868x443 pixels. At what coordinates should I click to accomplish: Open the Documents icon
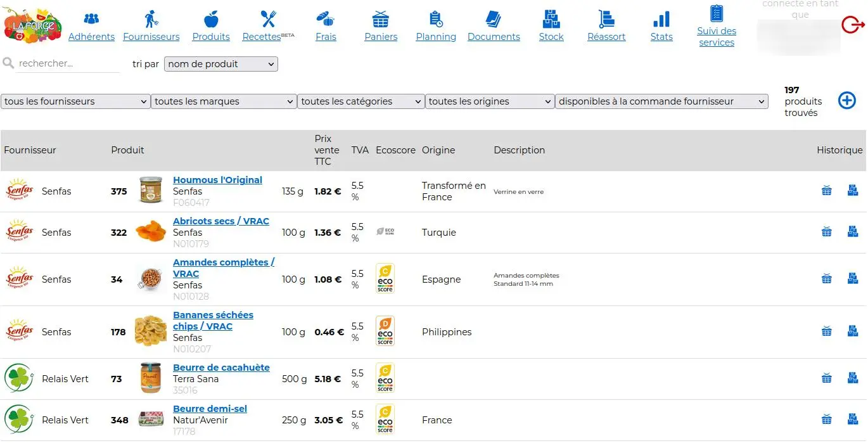[x=494, y=19]
